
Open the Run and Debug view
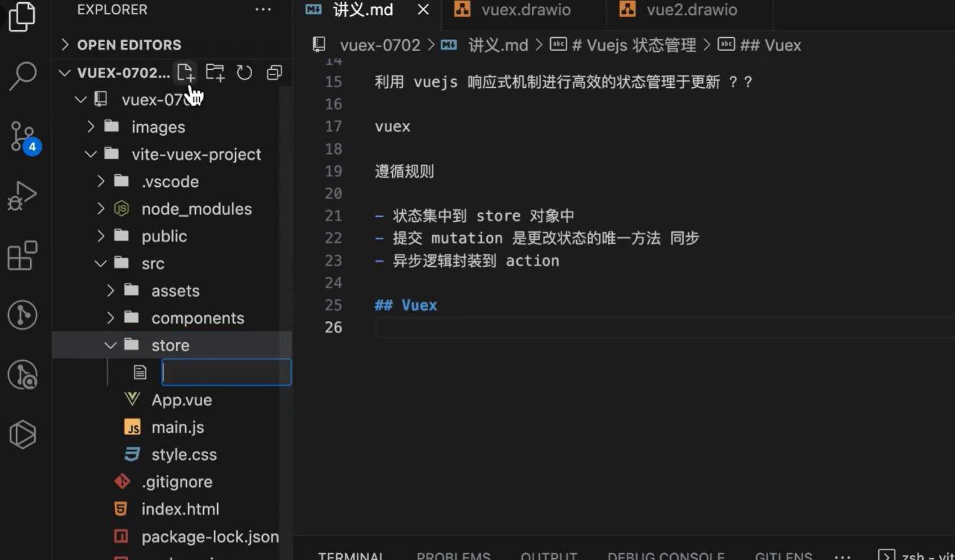tap(23, 195)
